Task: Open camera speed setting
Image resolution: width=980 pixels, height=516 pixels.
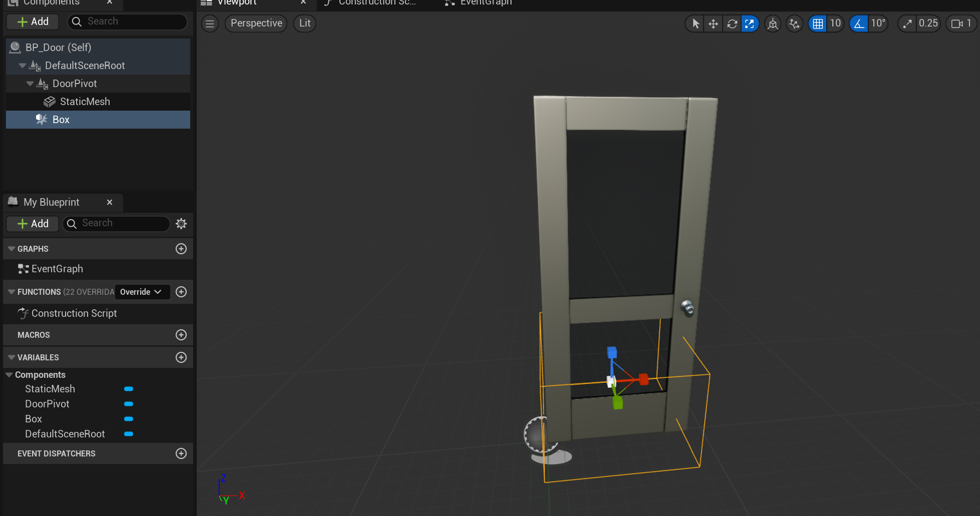Action: point(961,24)
